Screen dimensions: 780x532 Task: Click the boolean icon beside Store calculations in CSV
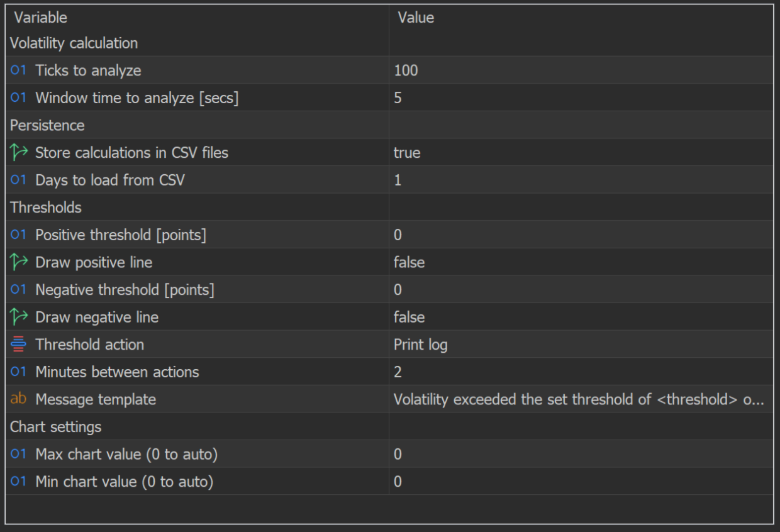tap(19, 153)
